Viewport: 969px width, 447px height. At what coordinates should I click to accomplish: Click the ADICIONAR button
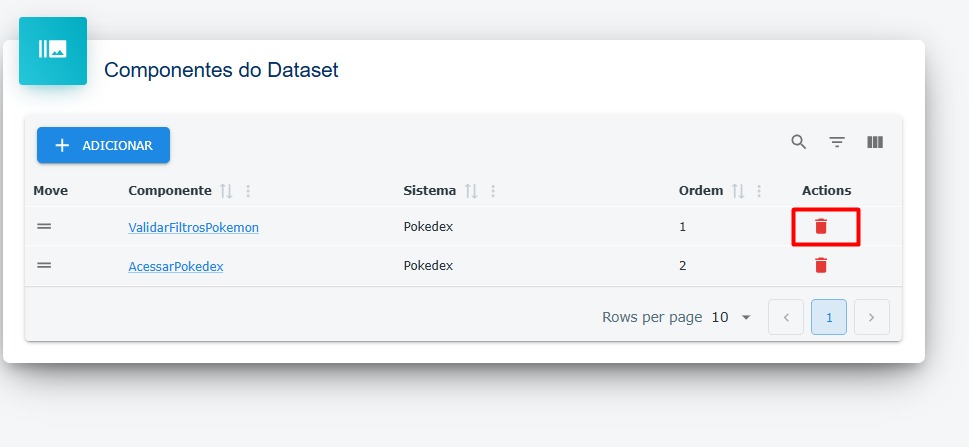103,145
